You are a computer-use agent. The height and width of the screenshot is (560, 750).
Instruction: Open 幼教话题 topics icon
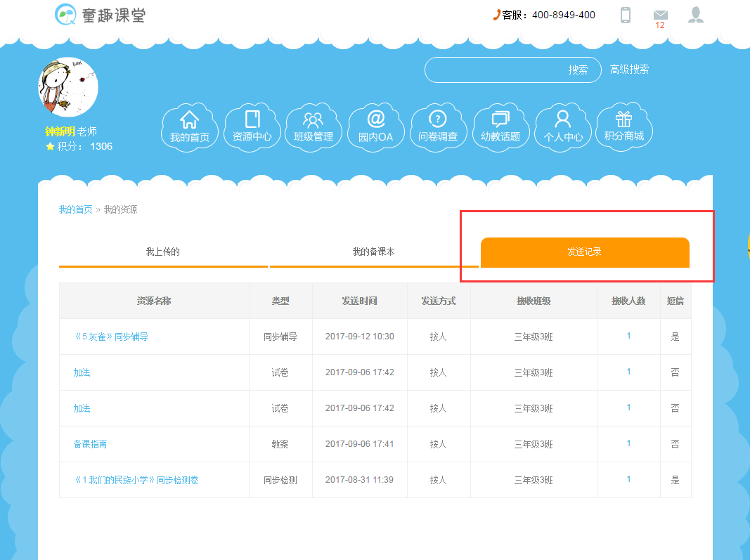[x=500, y=127]
